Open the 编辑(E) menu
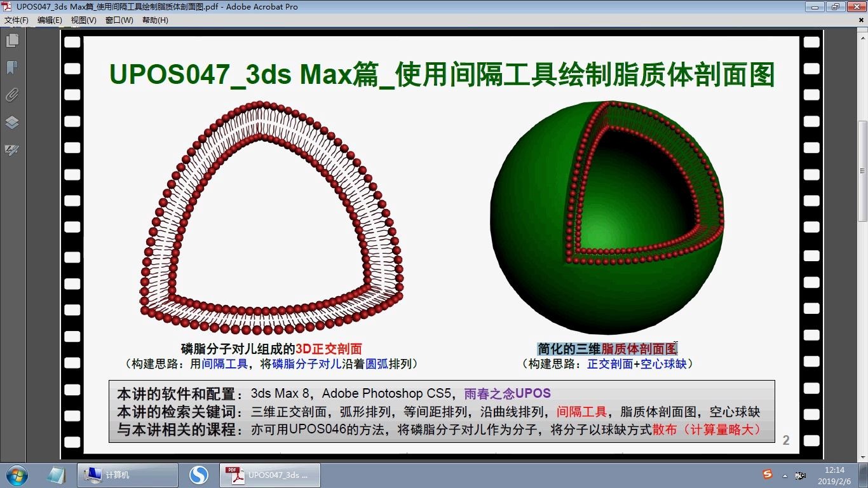The image size is (868, 488). (x=50, y=20)
